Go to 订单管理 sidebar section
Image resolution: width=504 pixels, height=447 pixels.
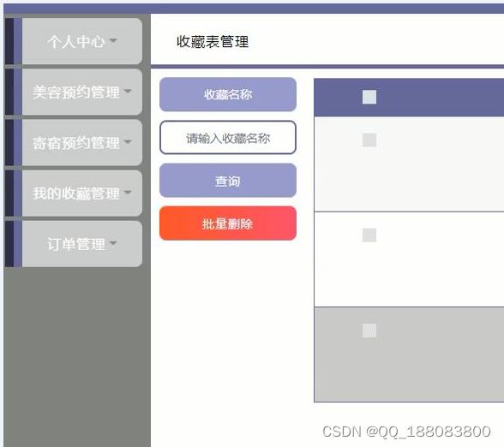click(x=82, y=244)
